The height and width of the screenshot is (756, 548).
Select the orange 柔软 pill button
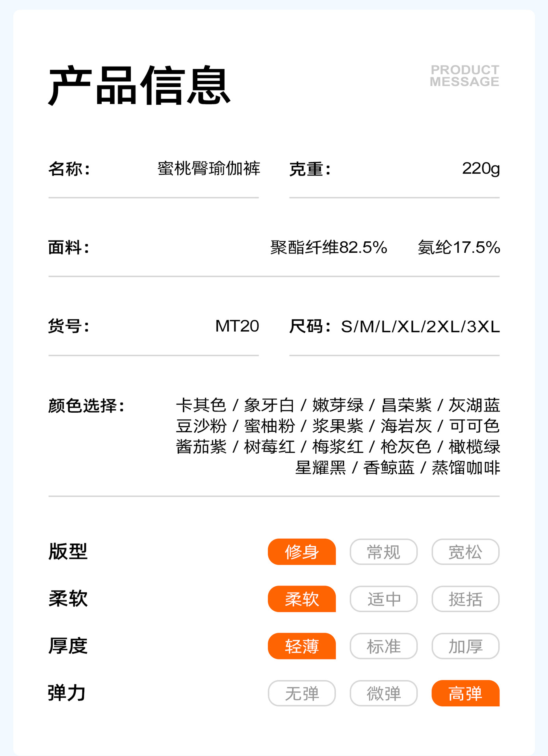click(x=302, y=599)
